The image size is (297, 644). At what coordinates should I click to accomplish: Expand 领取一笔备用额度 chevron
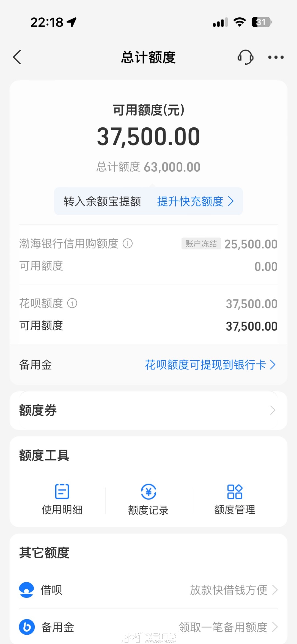275,627
